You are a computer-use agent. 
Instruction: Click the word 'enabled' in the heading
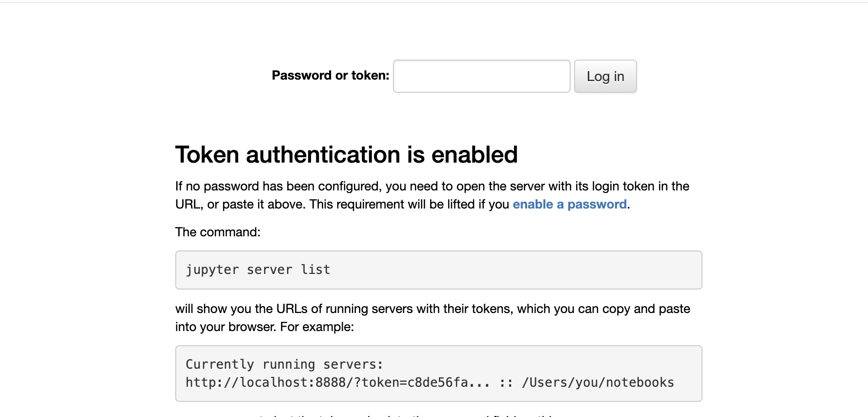(x=474, y=155)
